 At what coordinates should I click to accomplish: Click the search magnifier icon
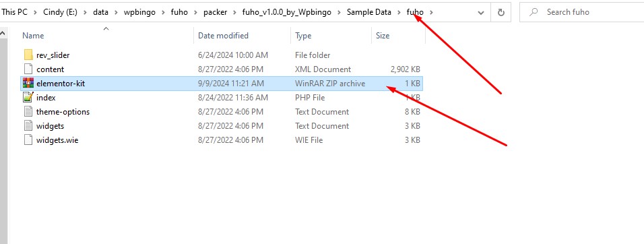pos(534,12)
